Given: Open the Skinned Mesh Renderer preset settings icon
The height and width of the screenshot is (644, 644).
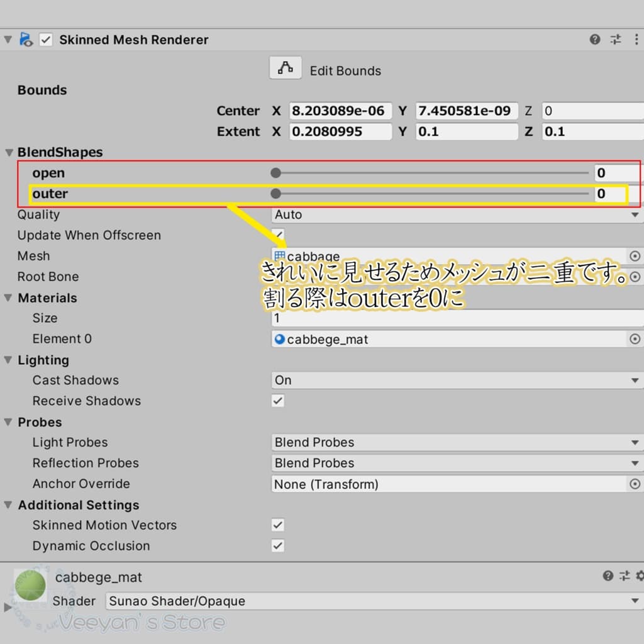Looking at the screenshot, I should (x=616, y=40).
